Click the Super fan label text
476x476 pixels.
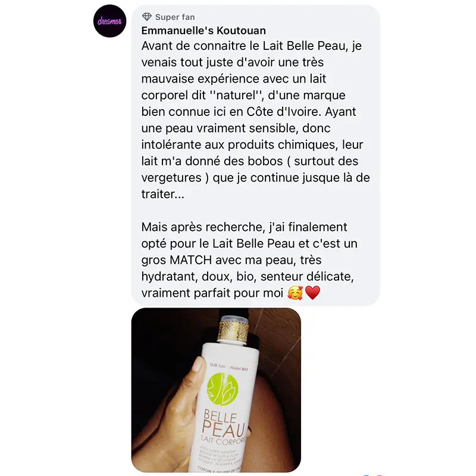tap(175, 17)
